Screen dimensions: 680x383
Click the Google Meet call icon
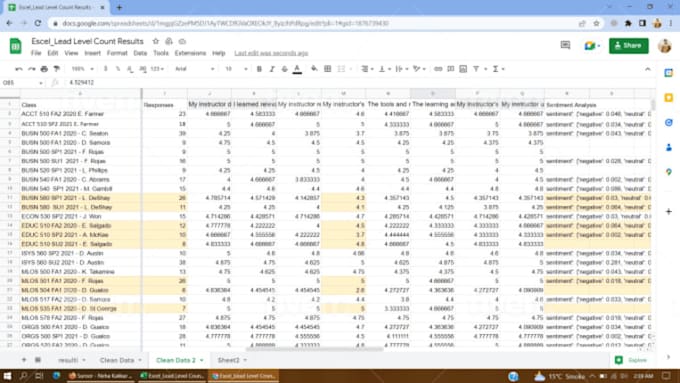pos(592,46)
